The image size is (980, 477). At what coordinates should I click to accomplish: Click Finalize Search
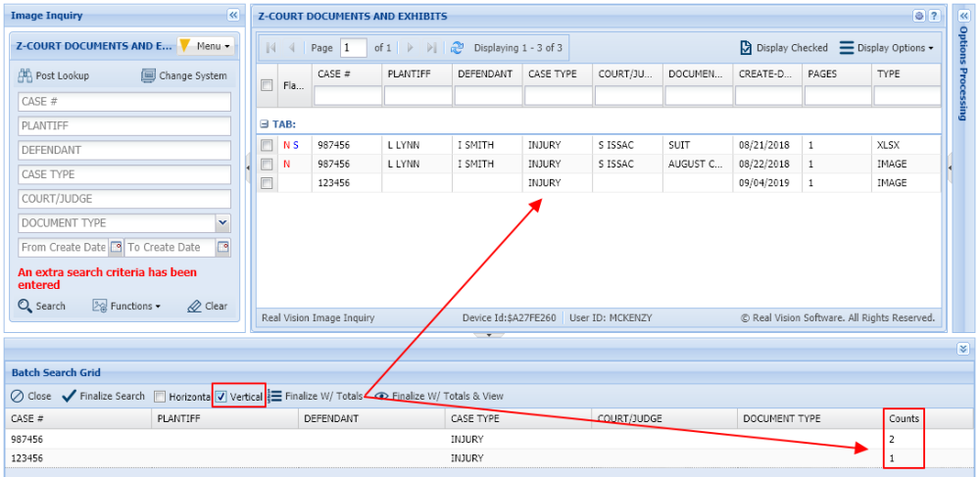[x=104, y=396]
